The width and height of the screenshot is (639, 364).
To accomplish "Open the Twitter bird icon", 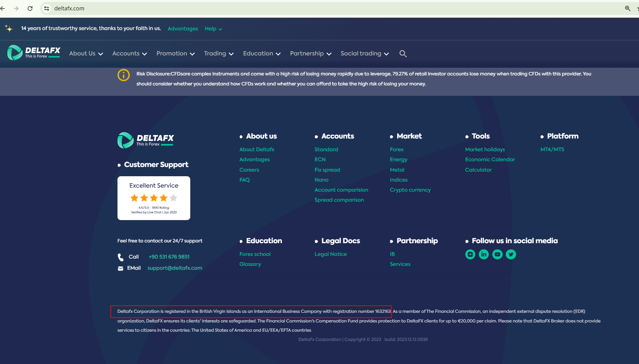I will pos(511,254).
